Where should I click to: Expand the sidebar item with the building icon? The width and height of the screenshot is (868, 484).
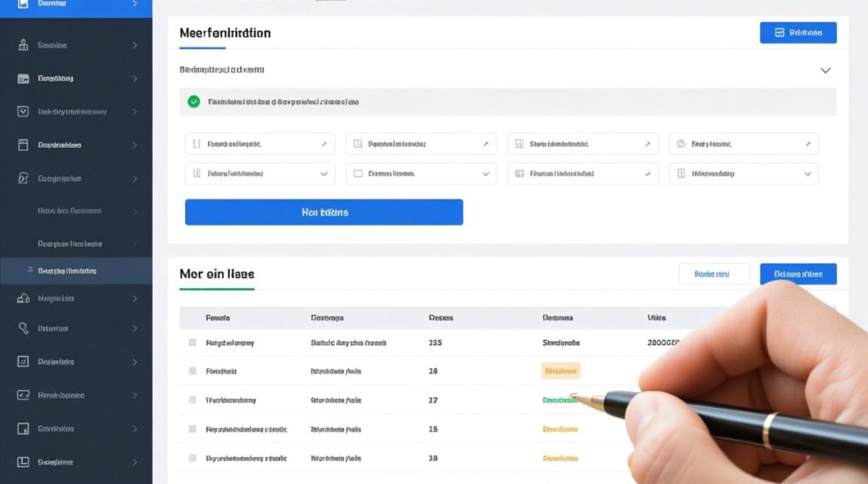click(134, 45)
